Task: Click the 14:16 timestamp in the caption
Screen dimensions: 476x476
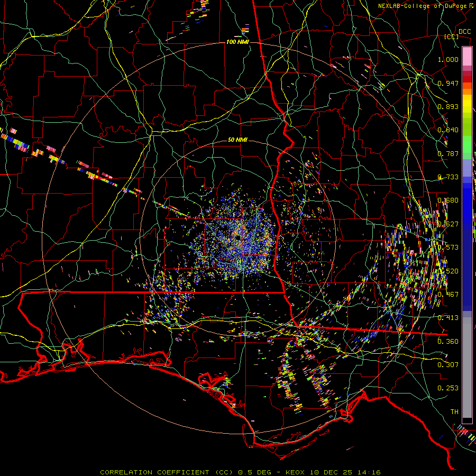Action: pos(369,472)
